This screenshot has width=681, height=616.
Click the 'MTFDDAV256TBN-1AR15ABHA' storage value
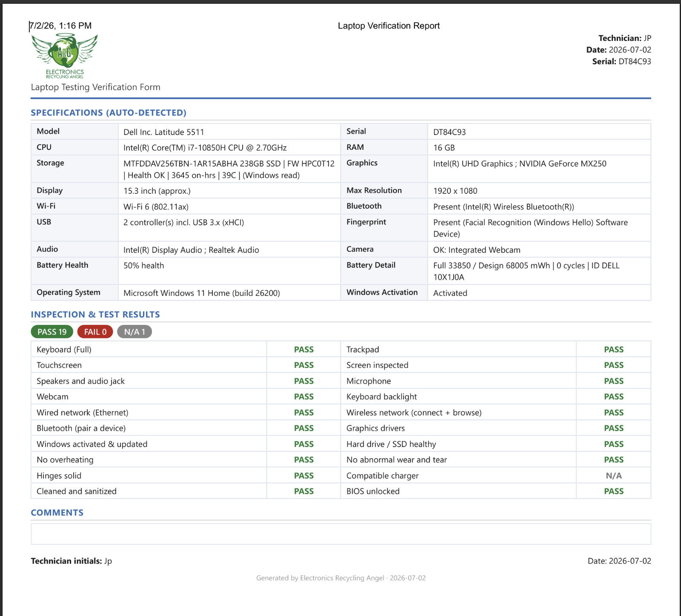[180, 163]
